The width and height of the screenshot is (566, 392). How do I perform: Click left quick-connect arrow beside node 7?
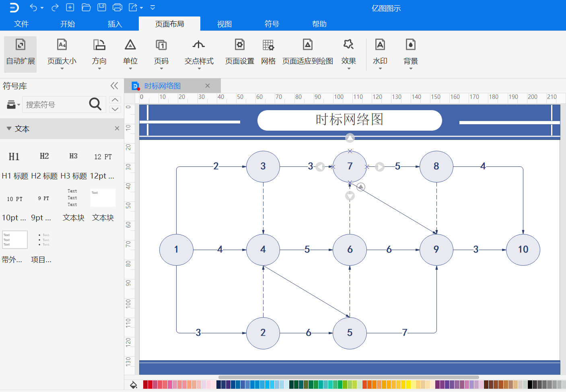point(320,166)
